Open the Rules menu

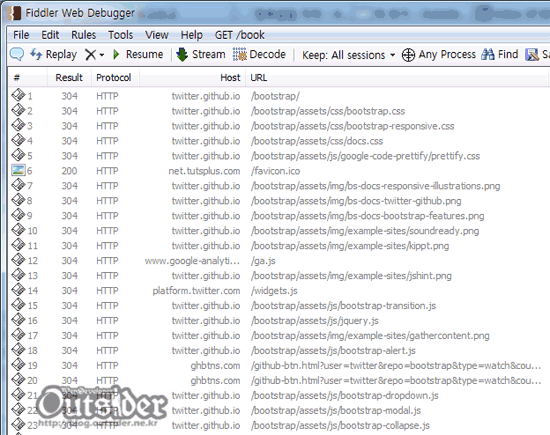tap(83, 35)
